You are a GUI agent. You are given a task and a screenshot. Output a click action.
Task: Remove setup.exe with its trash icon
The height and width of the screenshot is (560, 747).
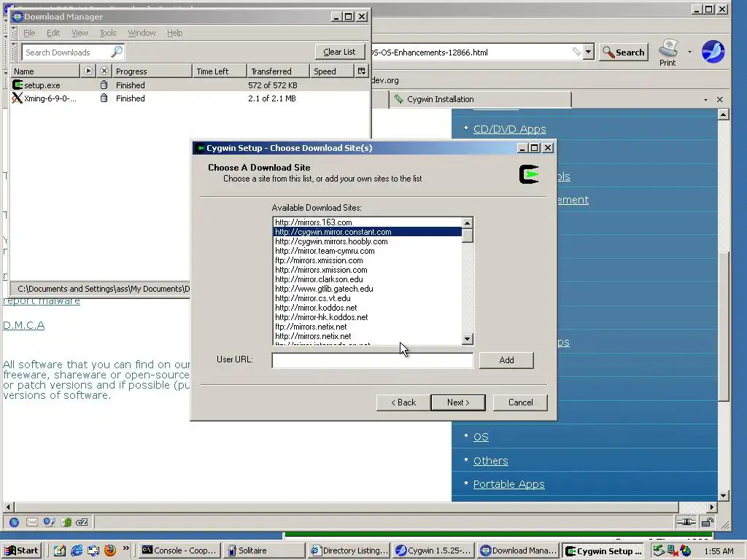(104, 85)
